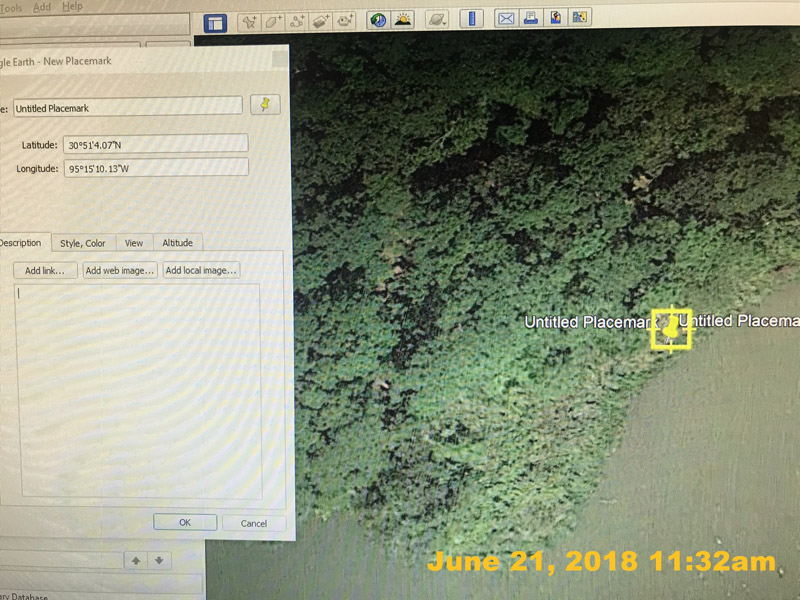800x600 pixels.
Task: Show the ruler measurement tool
Action: coord(472,19)
